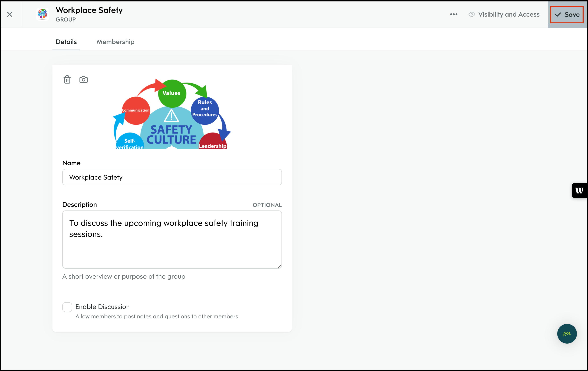
Task: Open the three-dots more options menu
Action: [x=453, y=14]
